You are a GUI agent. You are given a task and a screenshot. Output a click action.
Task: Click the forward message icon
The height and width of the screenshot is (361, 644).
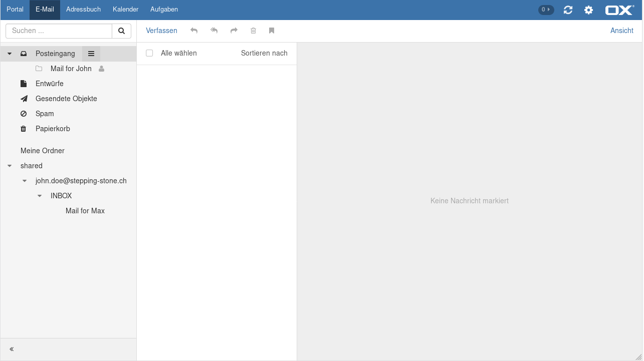[x=234, y=31]
